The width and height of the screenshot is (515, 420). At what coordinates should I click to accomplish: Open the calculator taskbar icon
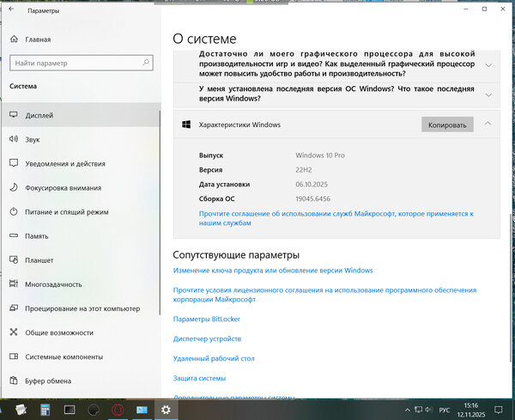45,410
